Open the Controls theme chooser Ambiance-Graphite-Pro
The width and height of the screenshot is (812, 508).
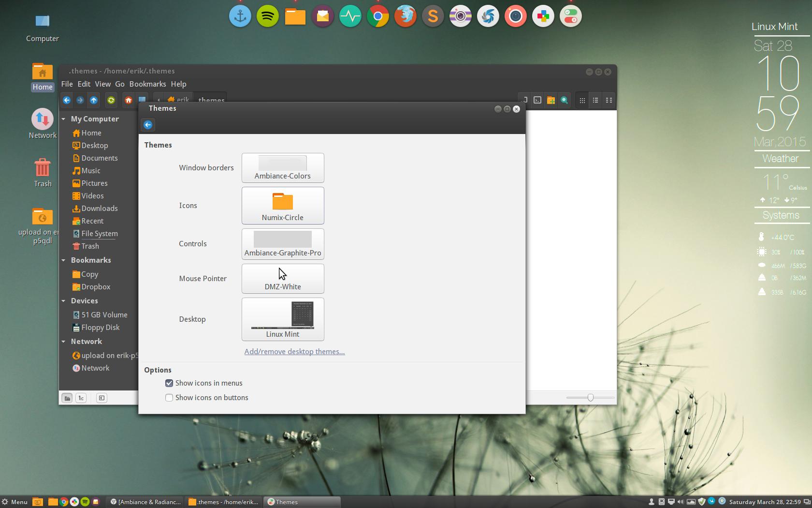283,244
